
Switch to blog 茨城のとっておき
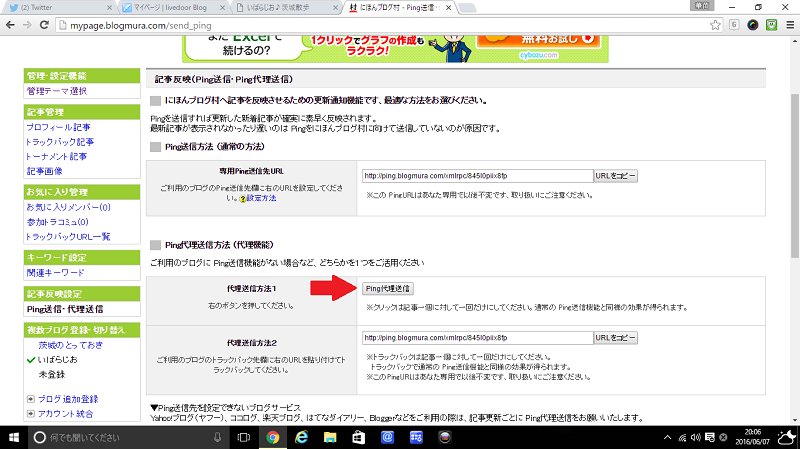point(70,345)
